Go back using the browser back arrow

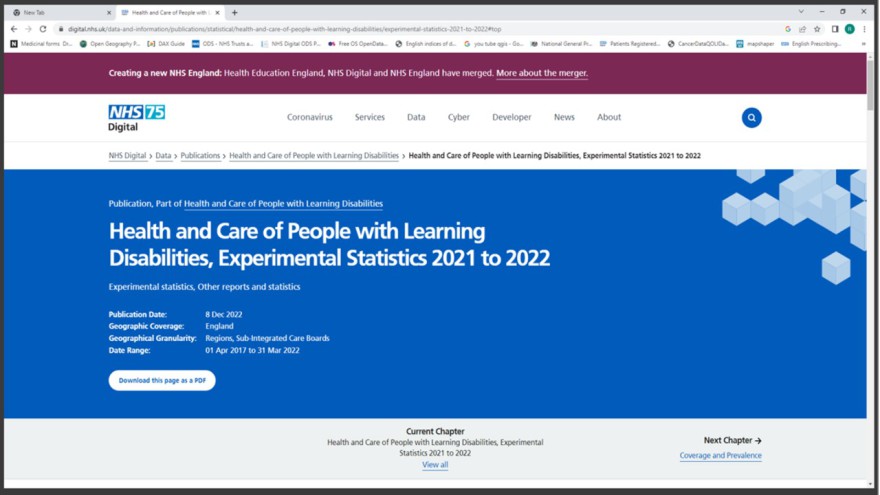click(x=14, y=29)
